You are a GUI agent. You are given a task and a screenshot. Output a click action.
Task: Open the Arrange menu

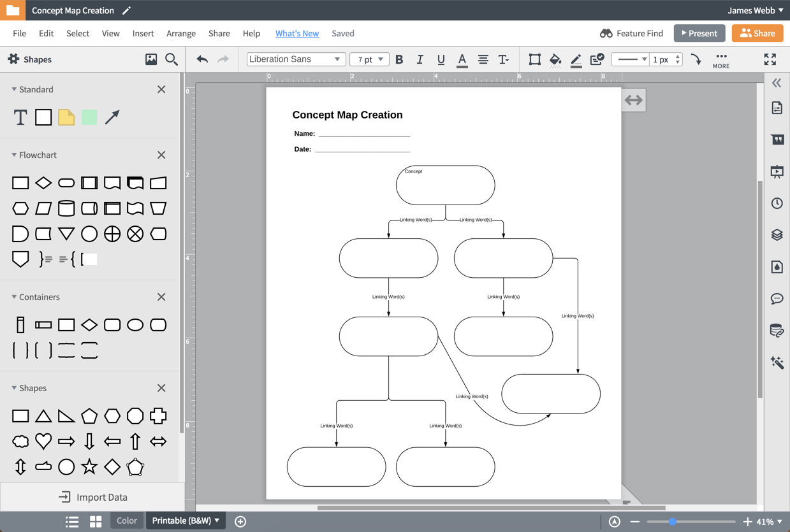tap(181, 33)
